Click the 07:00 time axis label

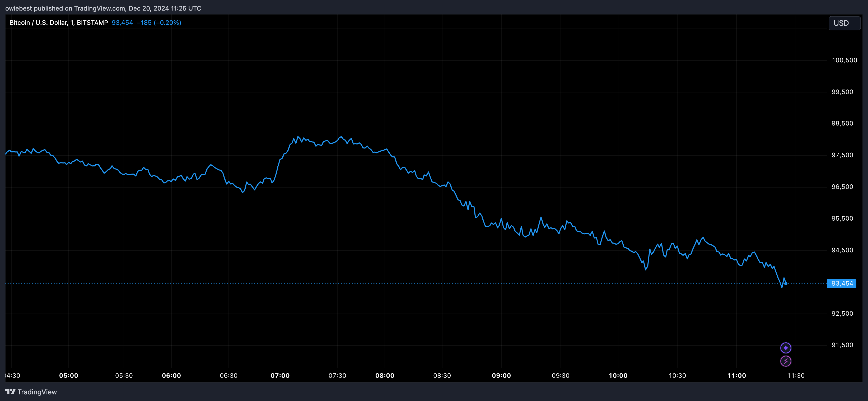[280, 375]
